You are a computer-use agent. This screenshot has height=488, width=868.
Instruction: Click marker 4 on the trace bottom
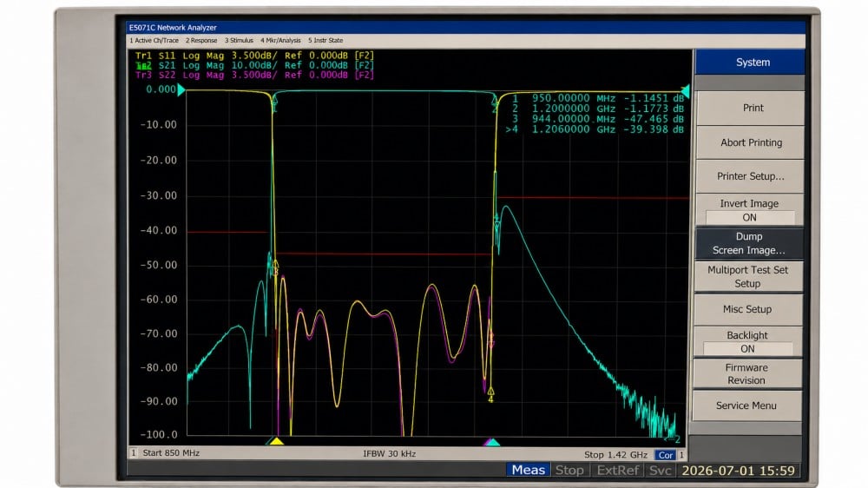coord(490,394)
